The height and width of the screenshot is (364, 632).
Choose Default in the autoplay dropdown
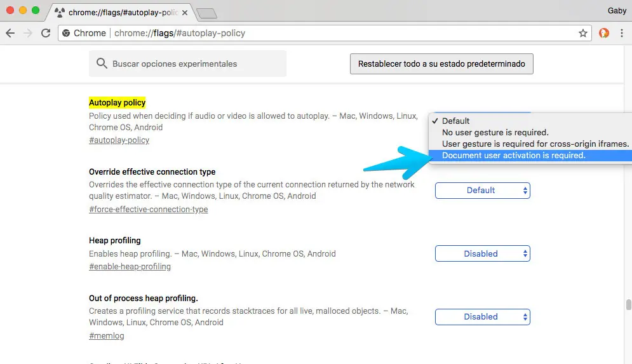[530, 121]
